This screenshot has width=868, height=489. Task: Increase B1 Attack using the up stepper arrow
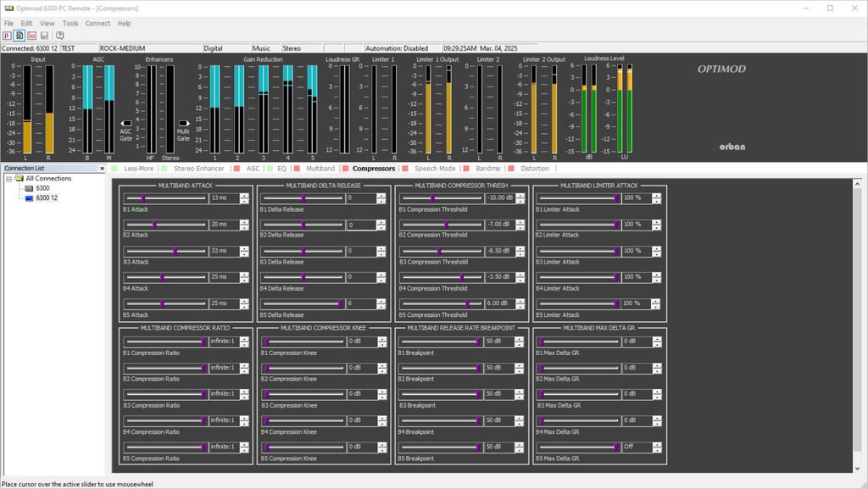coord(244,195)
